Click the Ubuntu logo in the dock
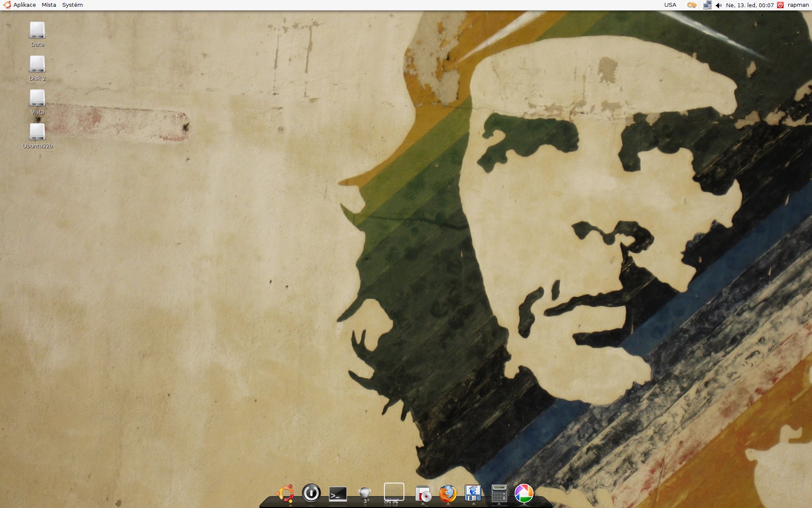The image size is (812, 508). [285, 494]
